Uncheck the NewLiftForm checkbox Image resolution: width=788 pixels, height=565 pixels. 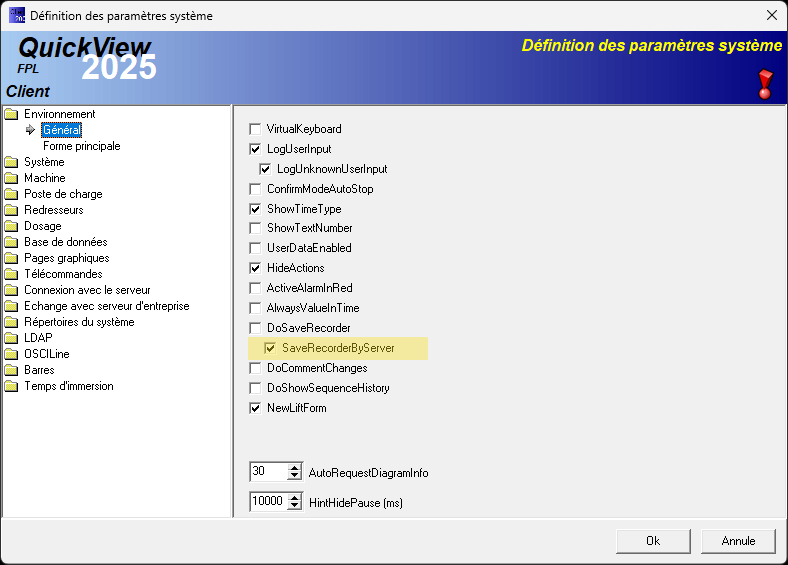[255, 408]
